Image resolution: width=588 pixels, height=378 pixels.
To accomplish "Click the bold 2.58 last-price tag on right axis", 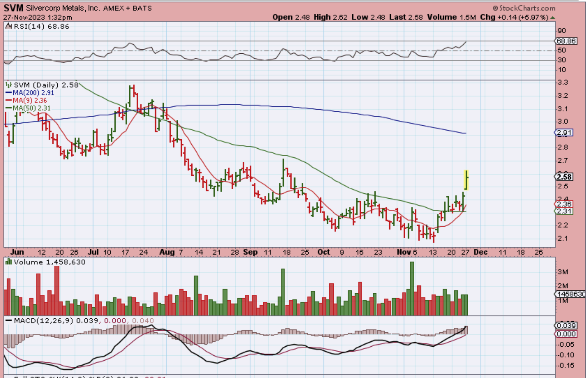I will [x=564, y=177].
